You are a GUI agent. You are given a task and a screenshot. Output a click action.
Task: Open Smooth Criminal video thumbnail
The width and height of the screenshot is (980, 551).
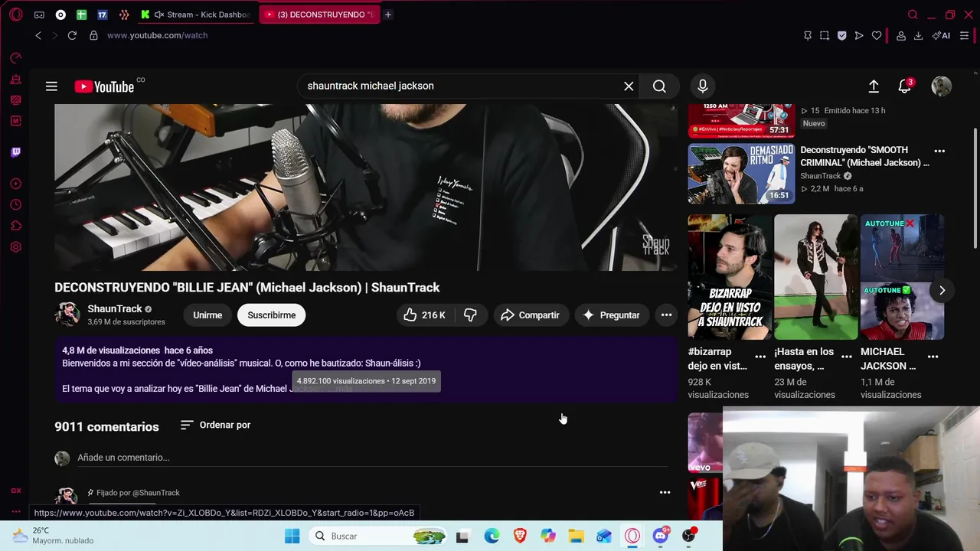[x=741, y=174]
